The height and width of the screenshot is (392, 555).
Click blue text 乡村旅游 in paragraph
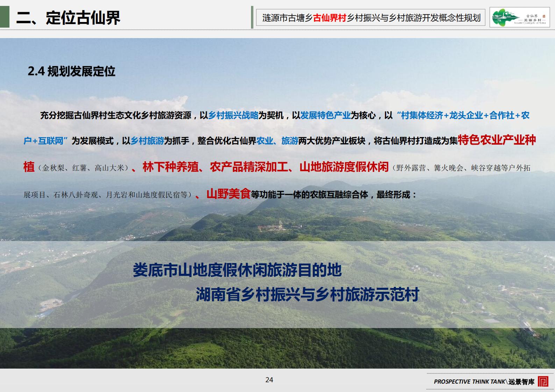(147, 141)
